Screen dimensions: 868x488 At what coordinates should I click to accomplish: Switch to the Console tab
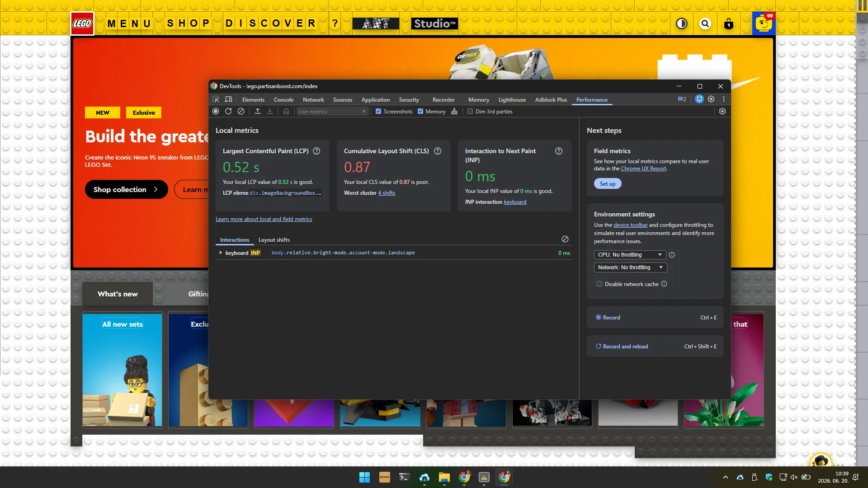pos(283,99)
